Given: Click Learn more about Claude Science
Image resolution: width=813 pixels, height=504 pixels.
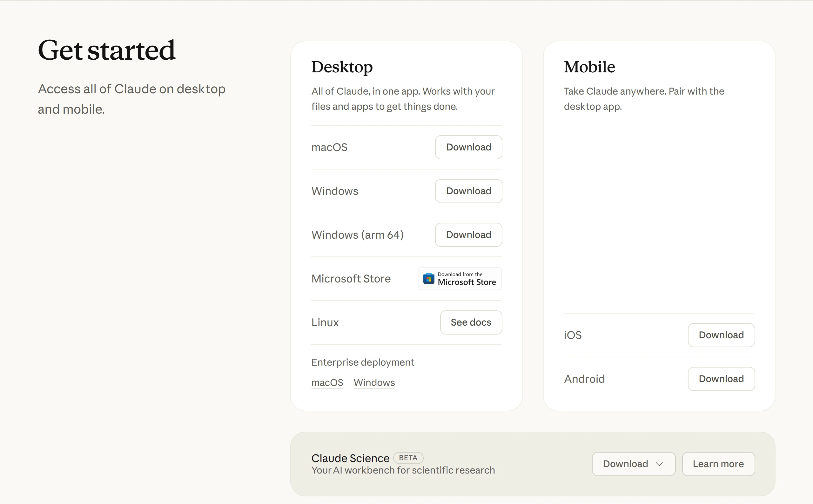Looking at the screenshot, I should [718, 464].
